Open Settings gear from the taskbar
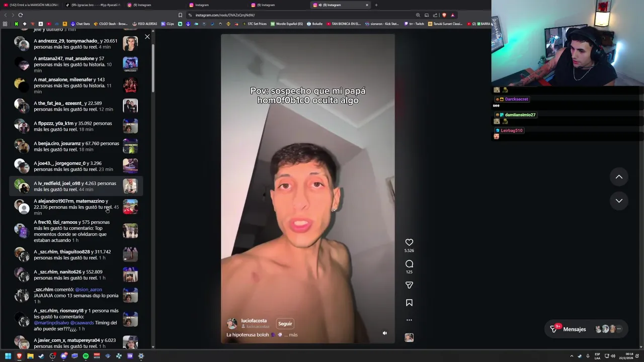Viewport: 644px width, 362px height. 141,356
